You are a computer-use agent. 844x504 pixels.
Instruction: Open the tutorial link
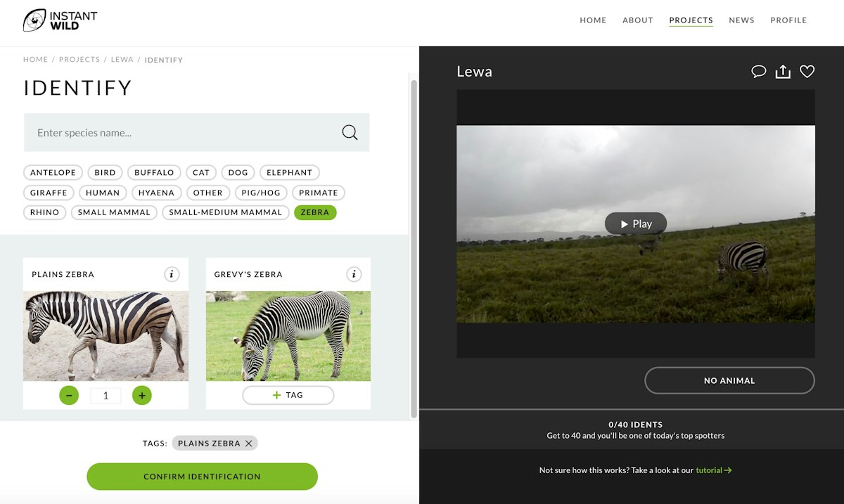coord(713,470)
